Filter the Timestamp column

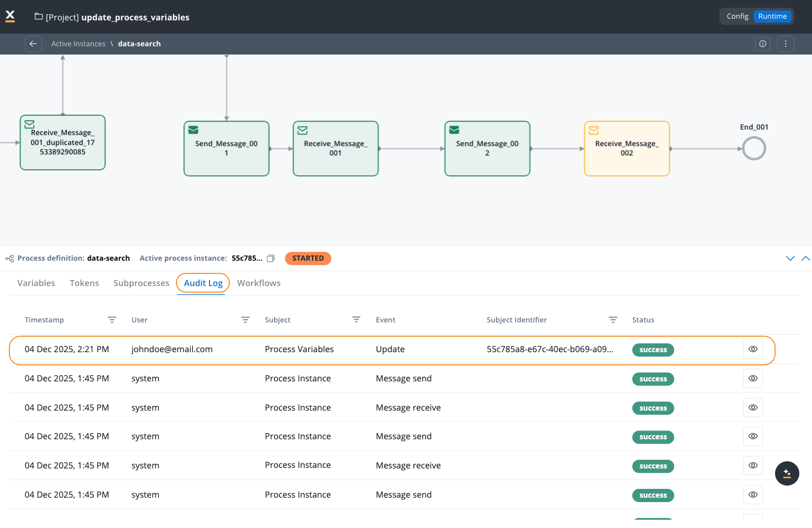[x=112, y=320]
